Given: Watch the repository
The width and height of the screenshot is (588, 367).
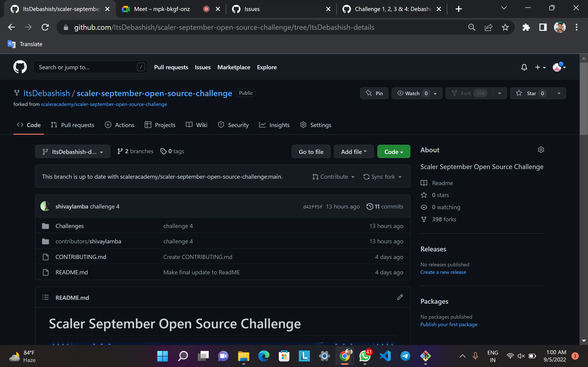Looking at the screenshot, I should (x=413, y=93).
